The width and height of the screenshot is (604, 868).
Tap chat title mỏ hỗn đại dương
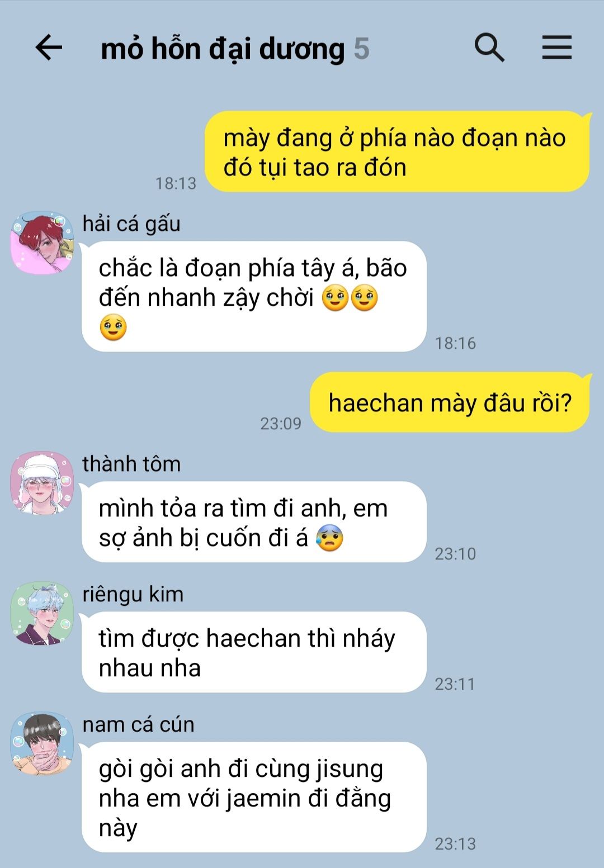(223, 49)
